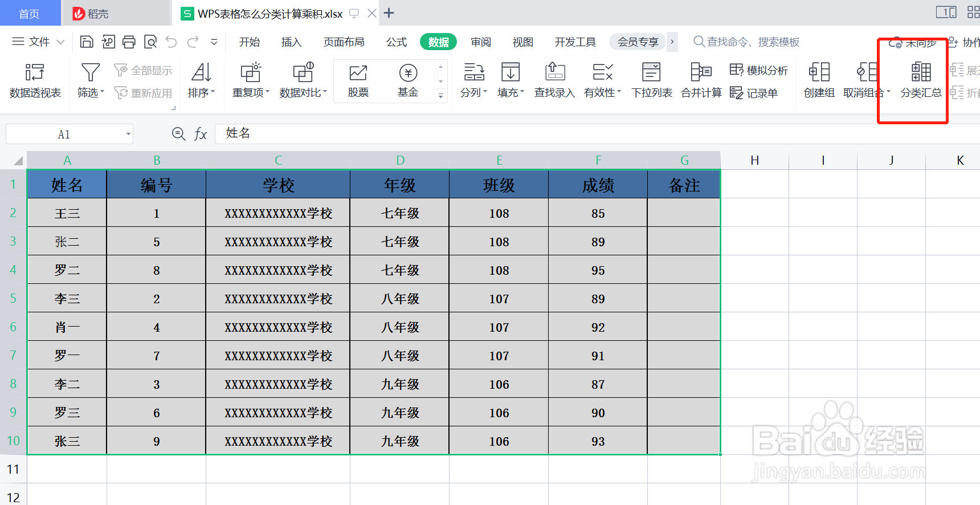Open the 数据透视表 pivot table tool
980x505 pixels.
tap(35, 80)
